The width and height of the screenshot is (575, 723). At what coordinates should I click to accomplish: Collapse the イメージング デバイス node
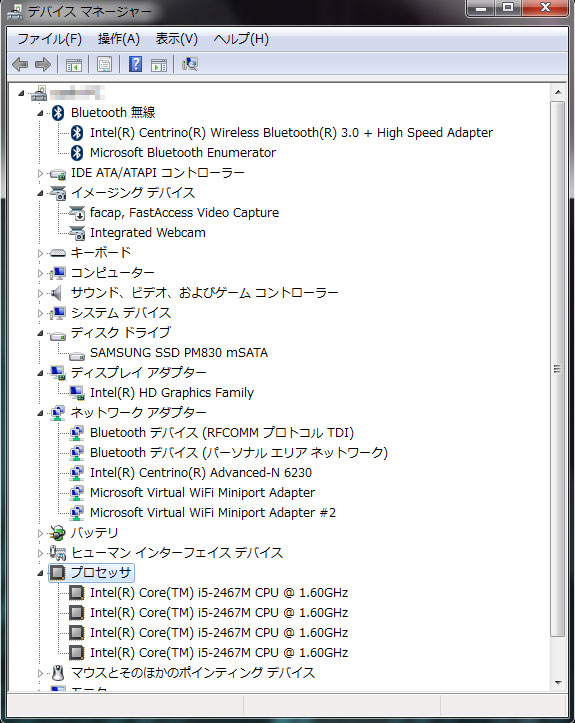pos(40,193)
